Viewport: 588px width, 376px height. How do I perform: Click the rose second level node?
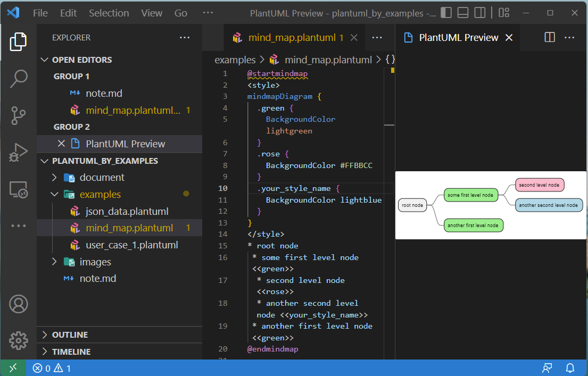(539, 185)
